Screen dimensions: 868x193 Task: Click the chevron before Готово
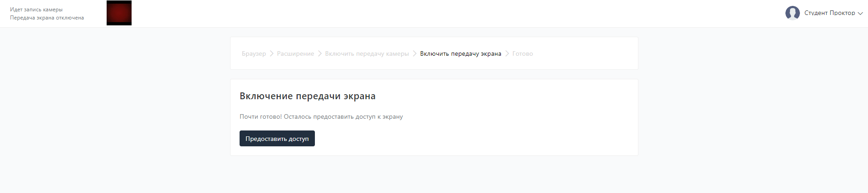tap(507, 53)
